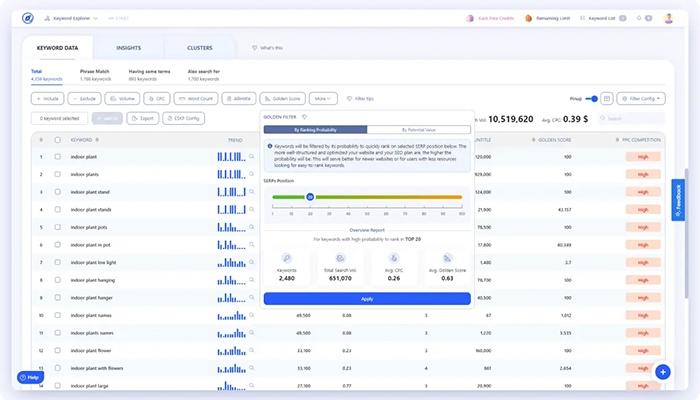Open the Include filter
The image size is (700, 400).
(x=47, y=99)
